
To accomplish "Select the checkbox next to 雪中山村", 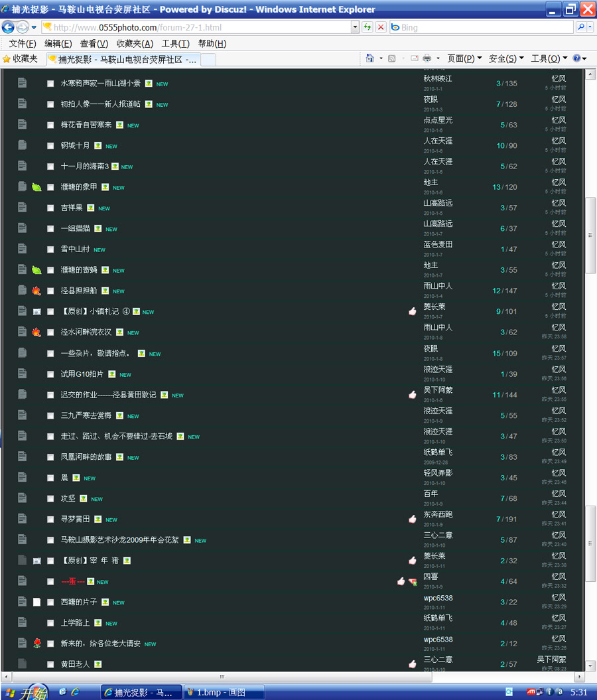I will (50, 249).
